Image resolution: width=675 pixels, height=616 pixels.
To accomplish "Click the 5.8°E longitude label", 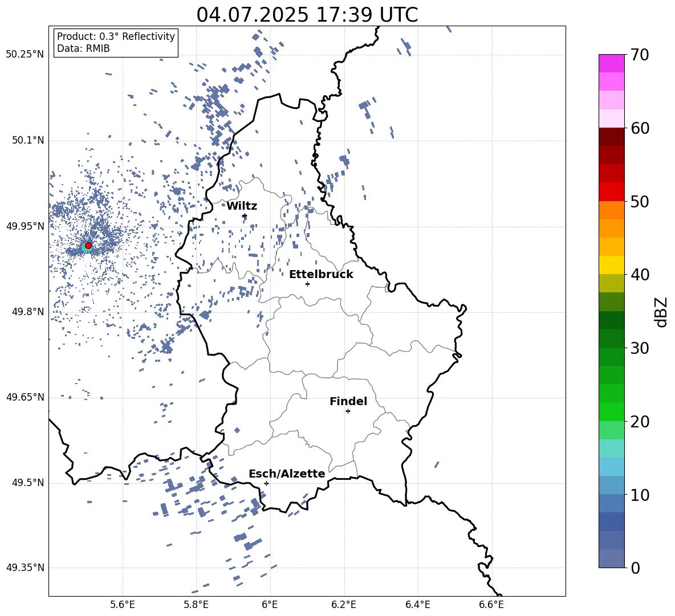I will click(196, 605).
